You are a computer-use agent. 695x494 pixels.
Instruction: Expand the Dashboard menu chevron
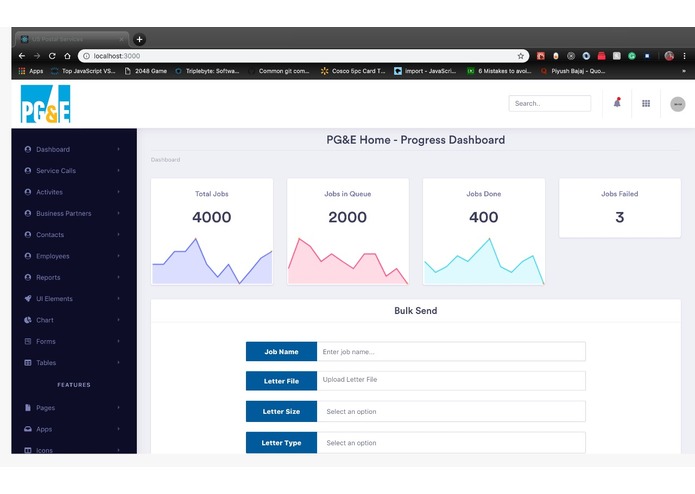click(119, 149)
